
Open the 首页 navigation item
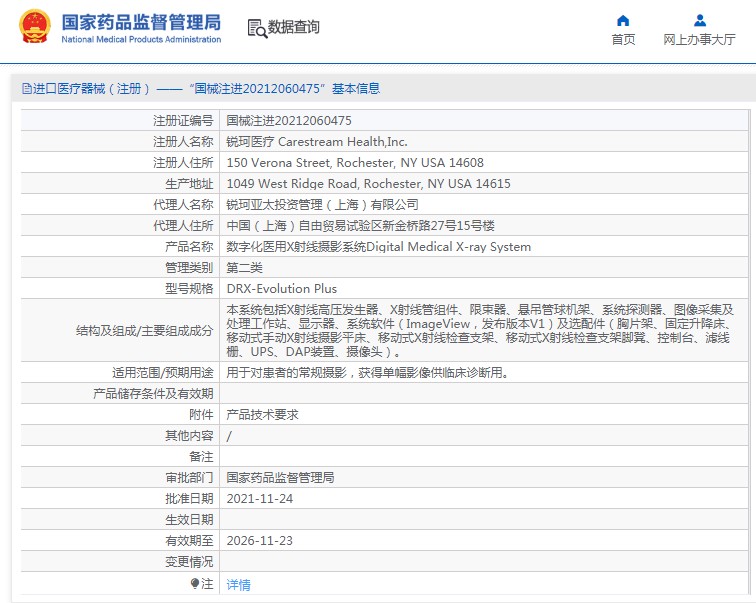623,40
